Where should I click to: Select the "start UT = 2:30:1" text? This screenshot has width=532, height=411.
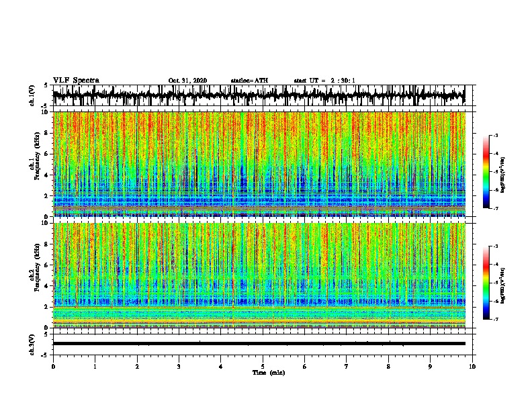pos(324,81)
